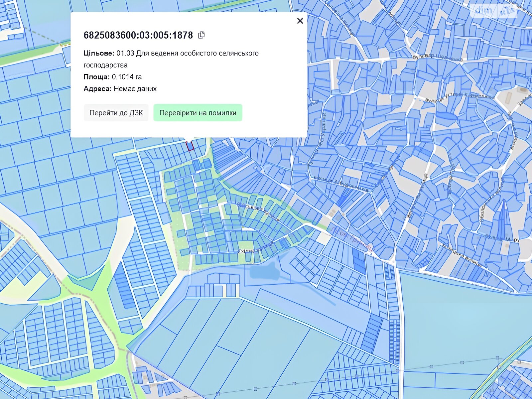Click the 'Площа: 0.1014 га' area line
The image size is (532, 399).
click(x=113, y=77)
